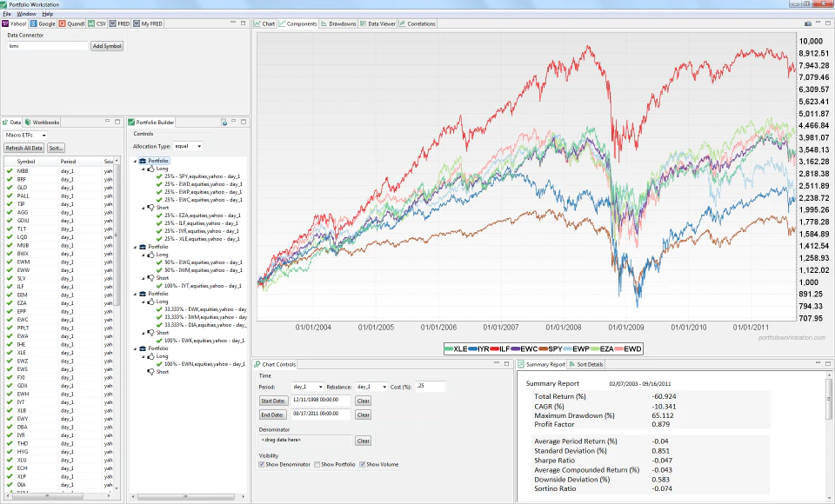Image resolution: width=835 pixels, height=504 pixels.
Task: Click Refresh All Data button
Action: (x=24, y=148)
